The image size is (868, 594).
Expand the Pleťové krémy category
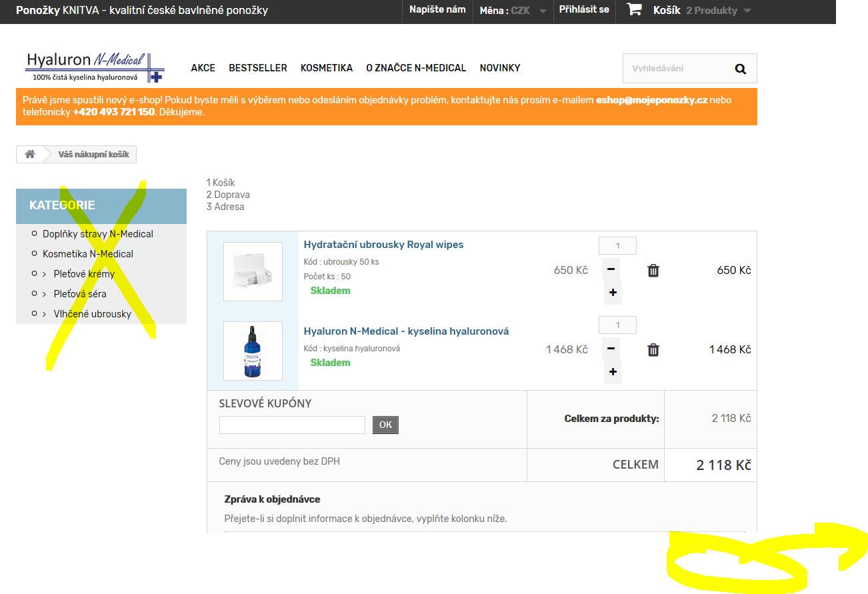tap(45, 274)
